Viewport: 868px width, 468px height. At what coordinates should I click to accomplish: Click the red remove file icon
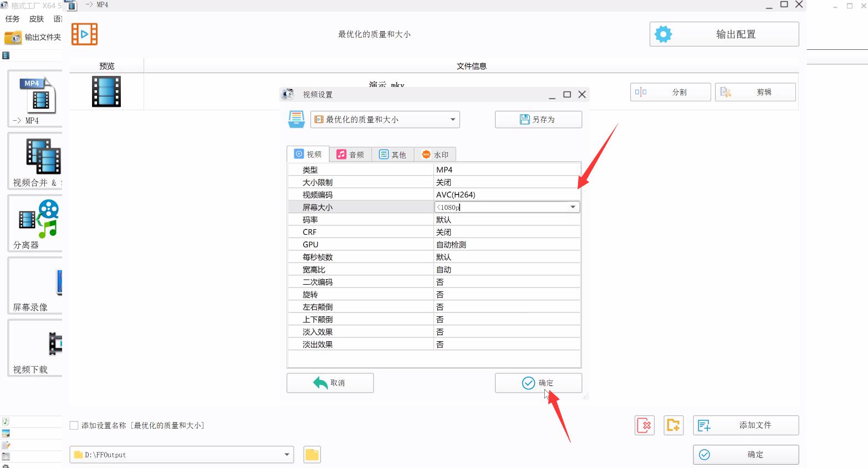pos(645,425)
